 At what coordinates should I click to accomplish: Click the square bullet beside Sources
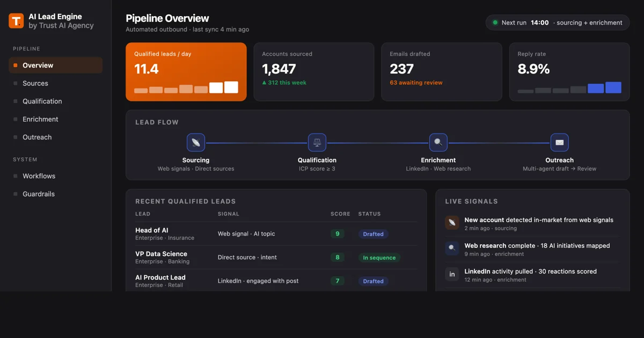click(16, 83)
